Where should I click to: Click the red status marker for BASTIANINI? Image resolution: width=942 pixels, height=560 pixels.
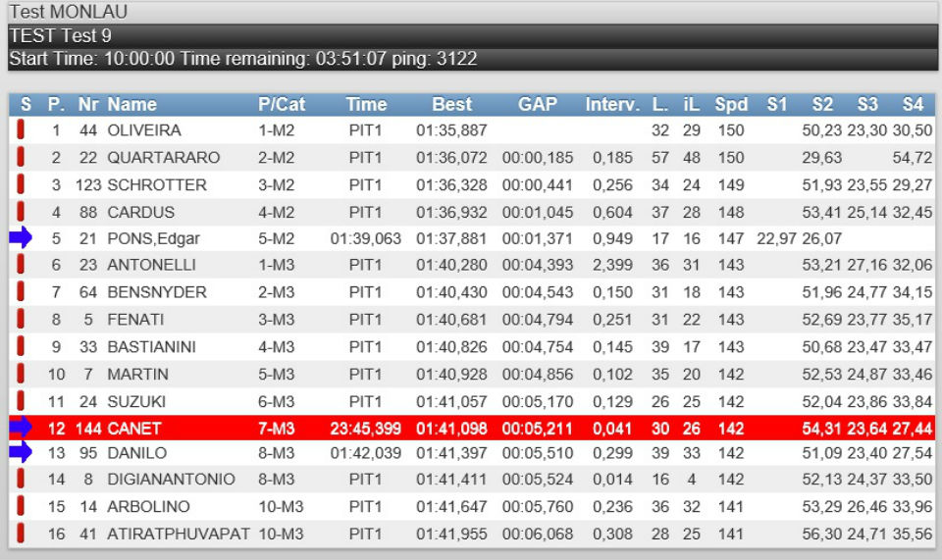(21, 346)
